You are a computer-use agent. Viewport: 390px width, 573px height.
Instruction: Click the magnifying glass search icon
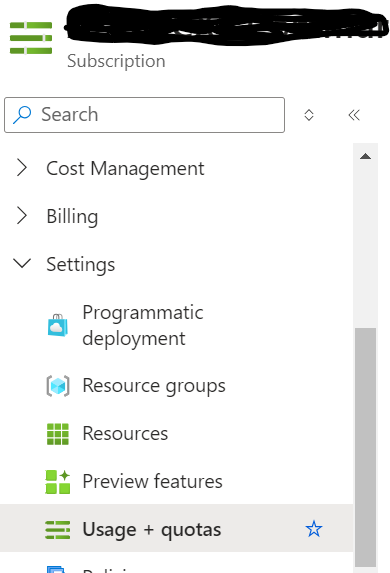point(22,115)
